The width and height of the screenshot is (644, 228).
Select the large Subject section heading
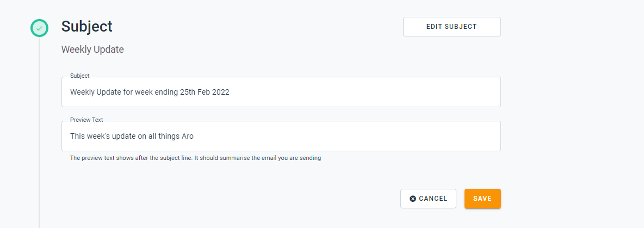(86, 27)
